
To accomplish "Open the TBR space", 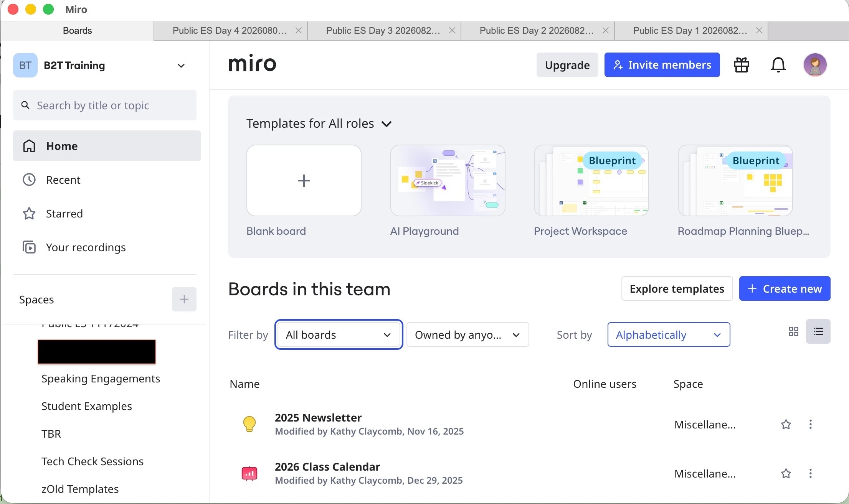I will [51, 434].
